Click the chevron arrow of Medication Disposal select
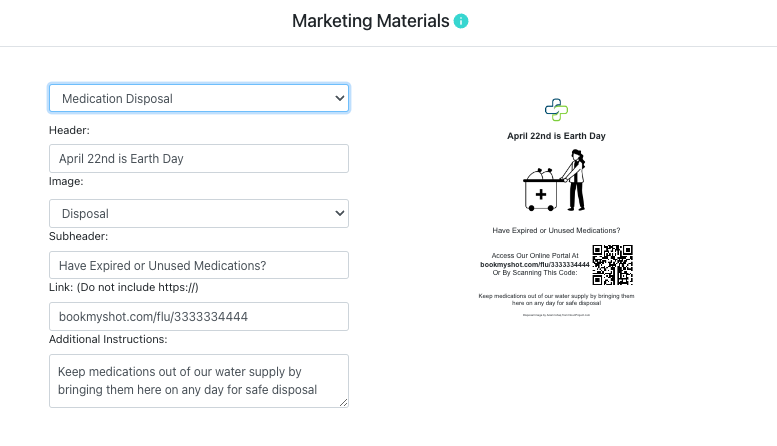This screenshot has height=446, width=777. [x=339, y=98]
